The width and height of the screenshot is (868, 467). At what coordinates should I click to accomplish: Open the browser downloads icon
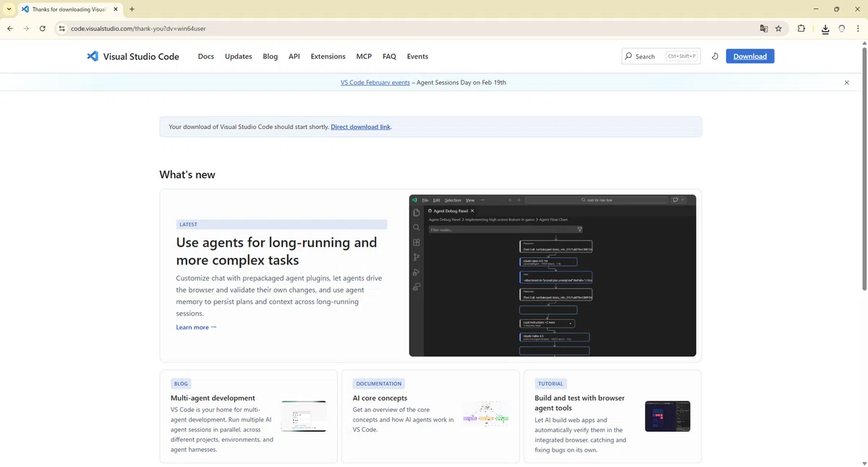[x=825, y=29]
